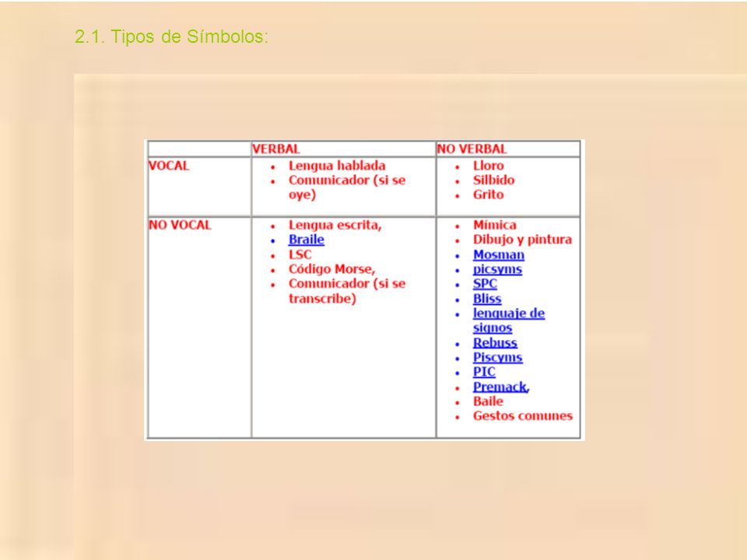This screenshot has width=747, height=560.
Task: Select the LSC item
Action: (300, 254)
